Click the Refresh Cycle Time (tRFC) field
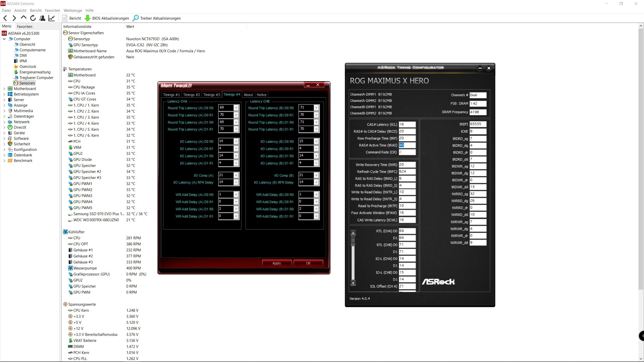This screenshot has width=644, height=362. pos(407,172)
